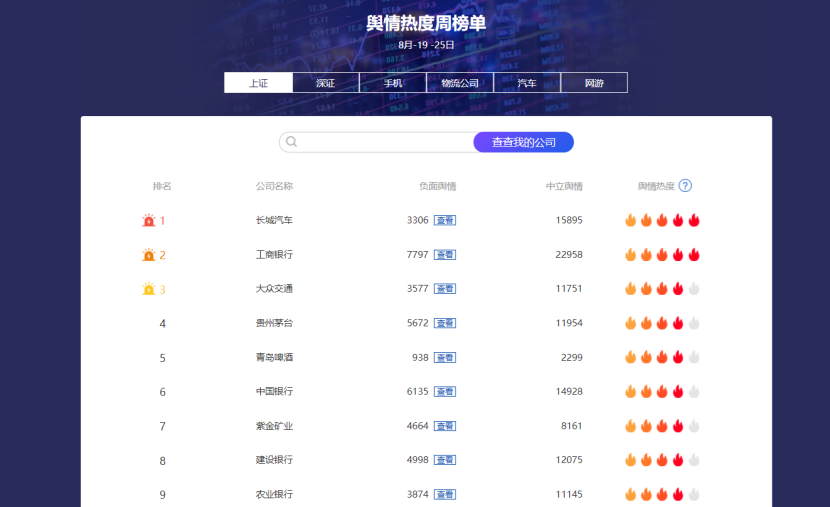
Task: Click the search magnifier icon in the search box
Action: 291,141
